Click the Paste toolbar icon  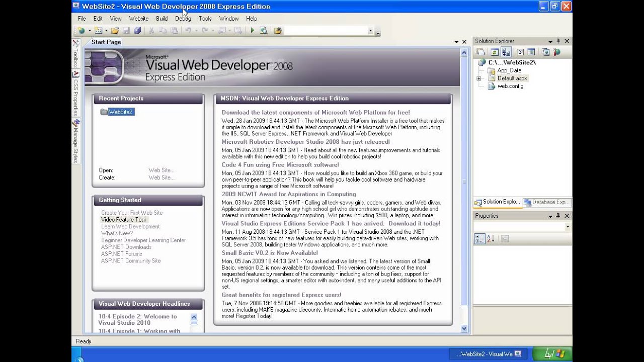[x=174, y=31]
